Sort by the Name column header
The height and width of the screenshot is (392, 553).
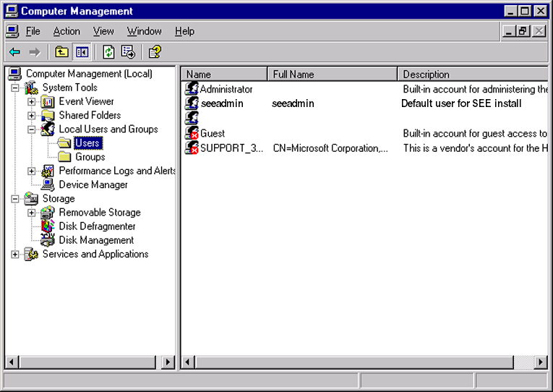click(224, 74)
